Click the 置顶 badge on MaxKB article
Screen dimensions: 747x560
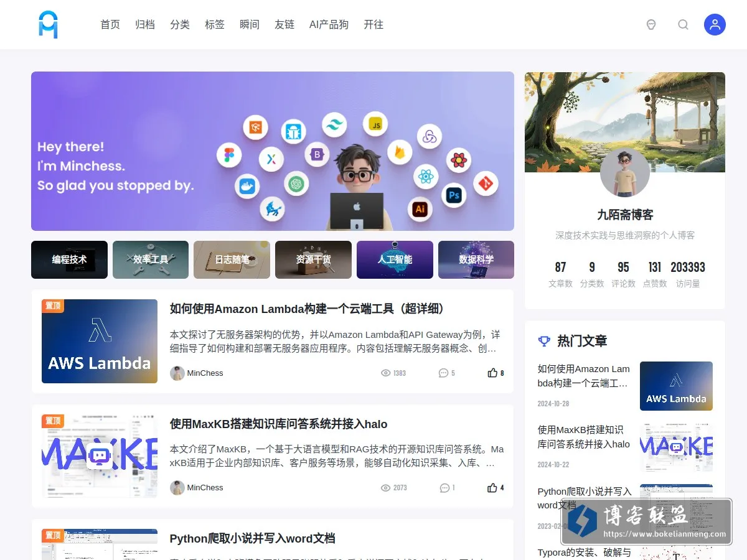tap(53, 421)
